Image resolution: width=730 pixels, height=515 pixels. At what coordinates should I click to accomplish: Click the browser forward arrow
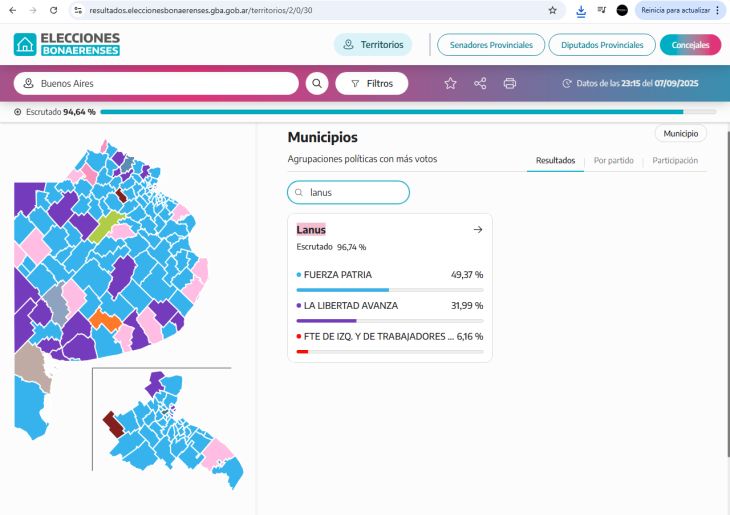pos(33,10)
